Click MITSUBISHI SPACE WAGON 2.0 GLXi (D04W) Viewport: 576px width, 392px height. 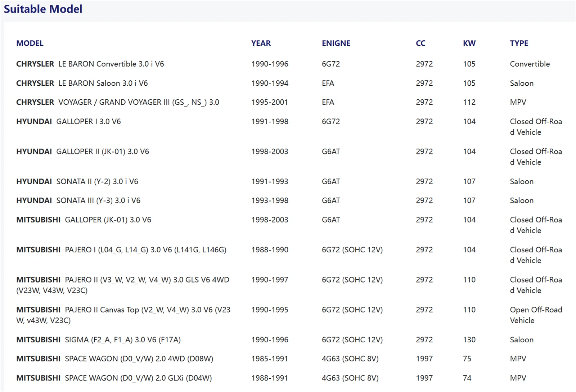114,378
